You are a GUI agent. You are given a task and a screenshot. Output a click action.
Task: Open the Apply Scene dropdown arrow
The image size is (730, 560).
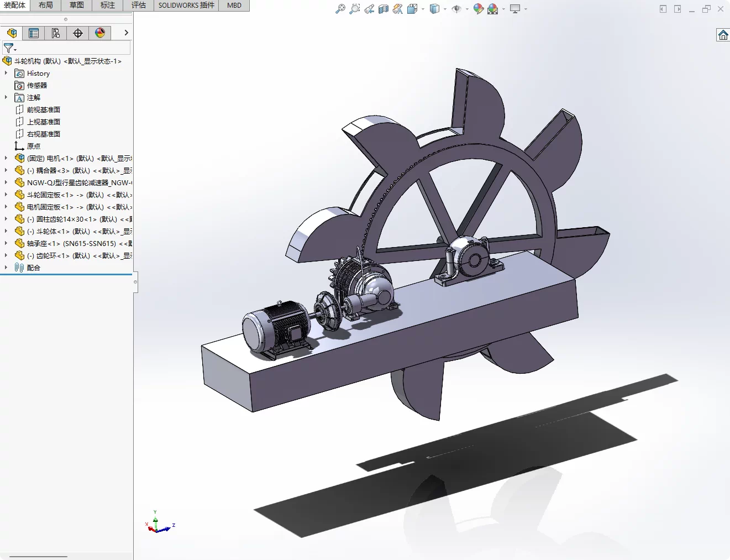coord(503,9)
